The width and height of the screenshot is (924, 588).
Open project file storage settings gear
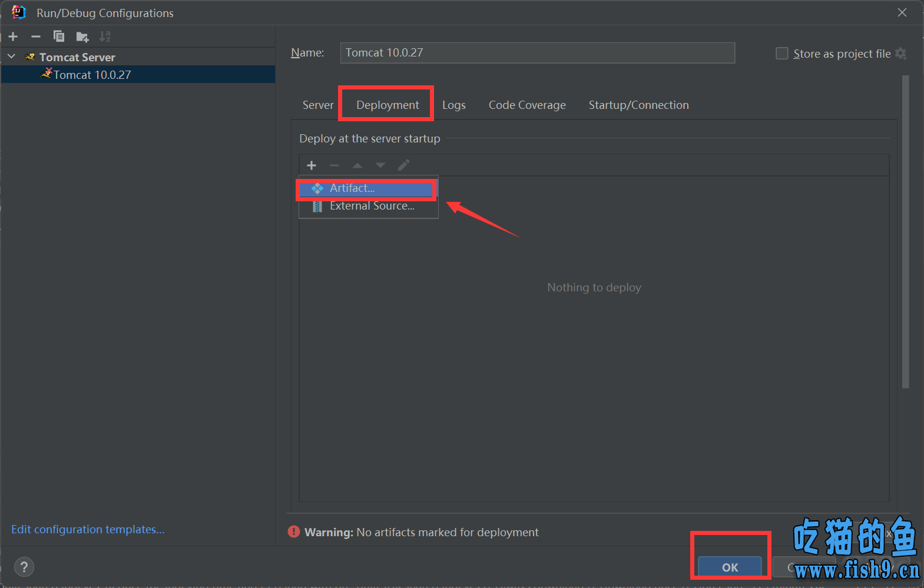[x=901, y=54]
